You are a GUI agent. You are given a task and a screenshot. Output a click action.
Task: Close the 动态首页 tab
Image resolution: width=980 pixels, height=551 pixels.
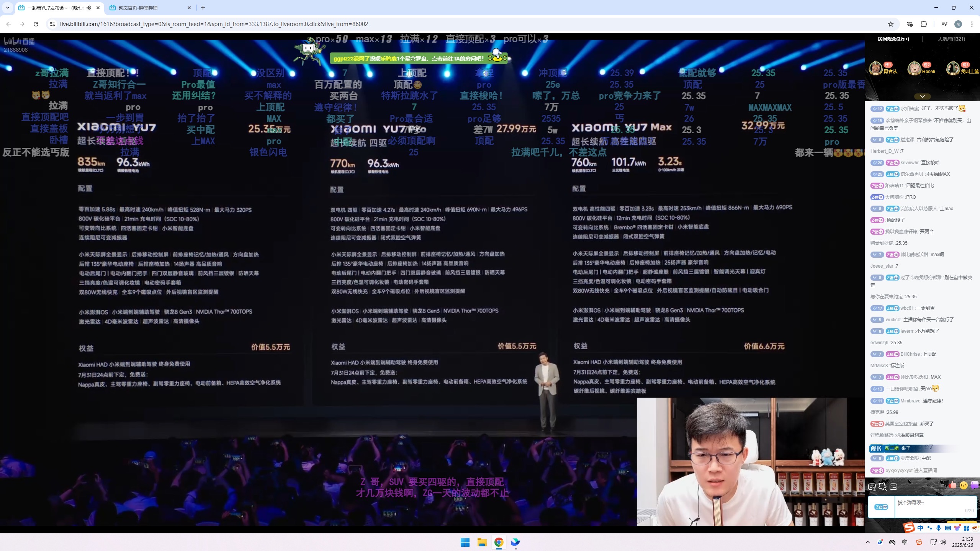point(189,8)
